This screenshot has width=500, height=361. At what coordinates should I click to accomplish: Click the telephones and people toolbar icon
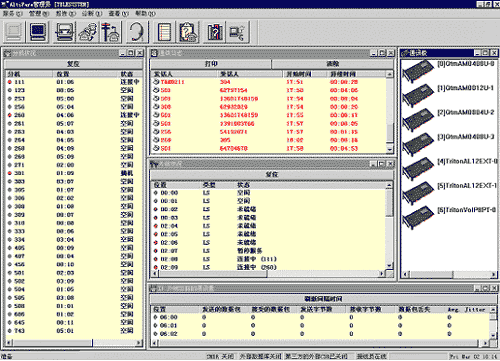[88, 32]
